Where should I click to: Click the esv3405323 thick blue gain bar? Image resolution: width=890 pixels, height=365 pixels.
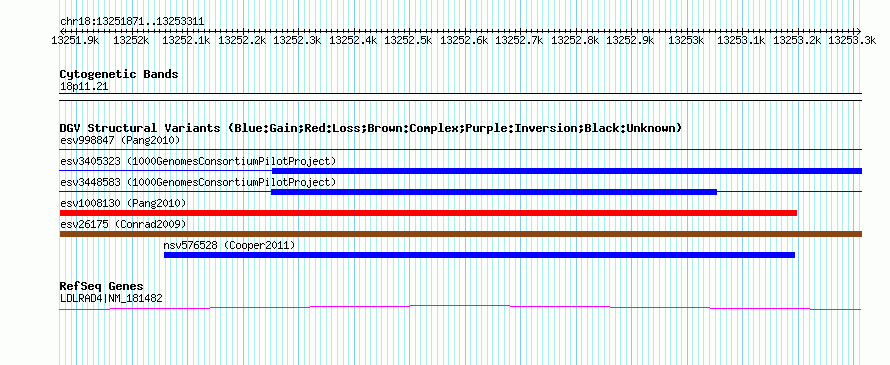click(x=567, y=171)
